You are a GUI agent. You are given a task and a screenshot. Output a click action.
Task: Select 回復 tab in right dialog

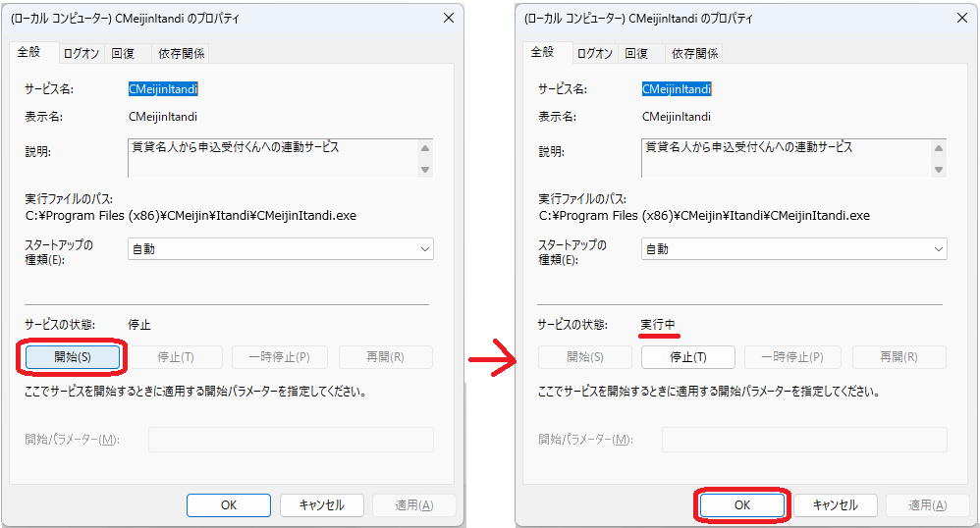[x=636, y=54]
